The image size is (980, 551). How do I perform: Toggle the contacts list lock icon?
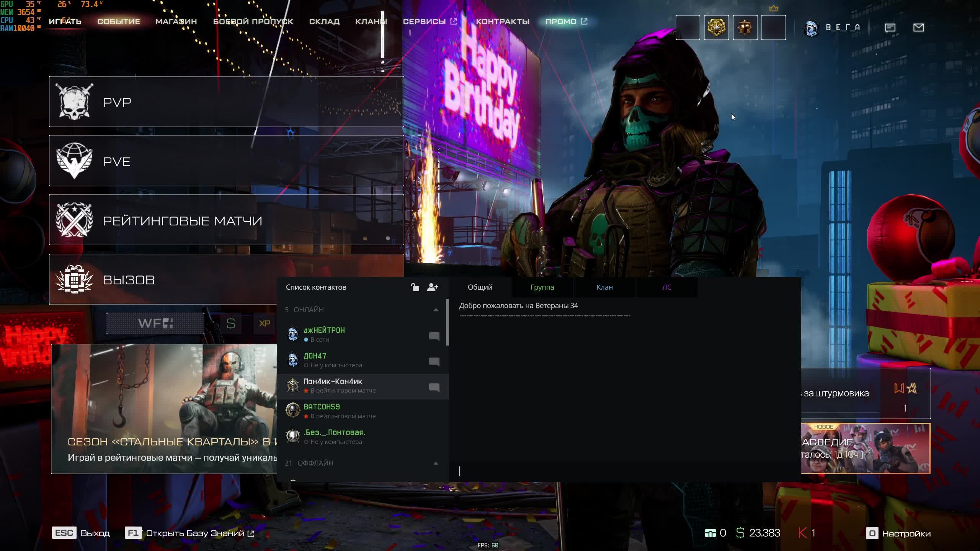pyautogui.click(x=415, y=287)
